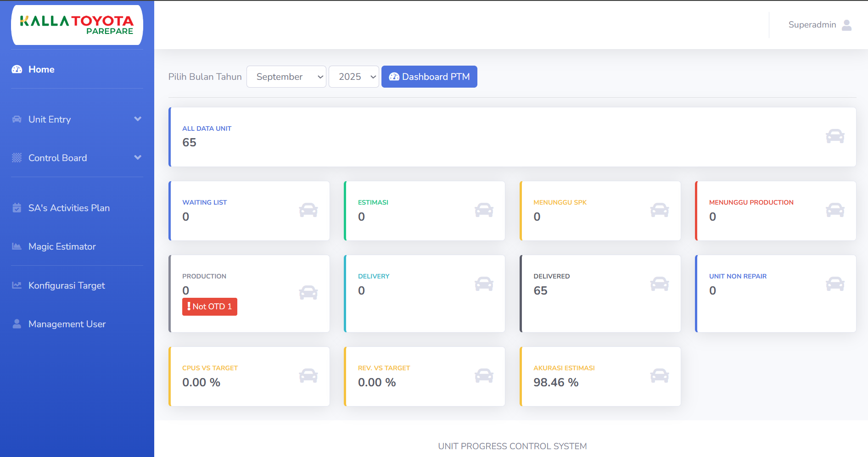
Task: Click the Kalla Toyota Parepare logo
Action: click(x=77, y=25)
